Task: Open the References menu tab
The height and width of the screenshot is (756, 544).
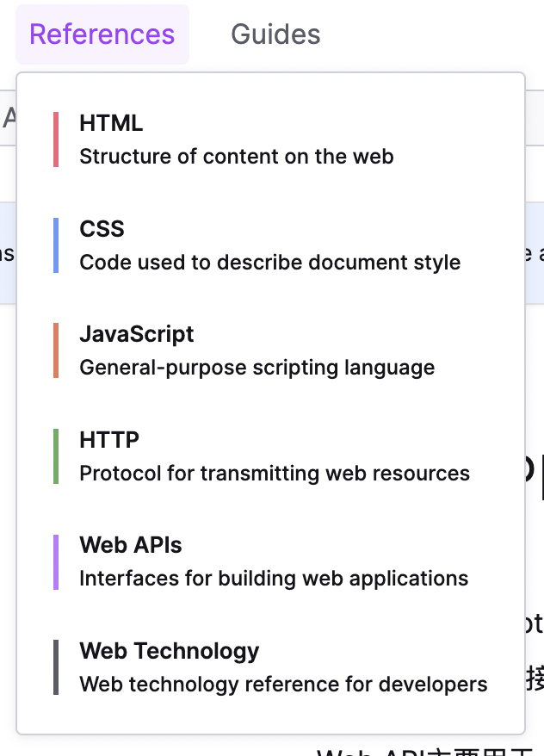Action: (x=102, y=34)
